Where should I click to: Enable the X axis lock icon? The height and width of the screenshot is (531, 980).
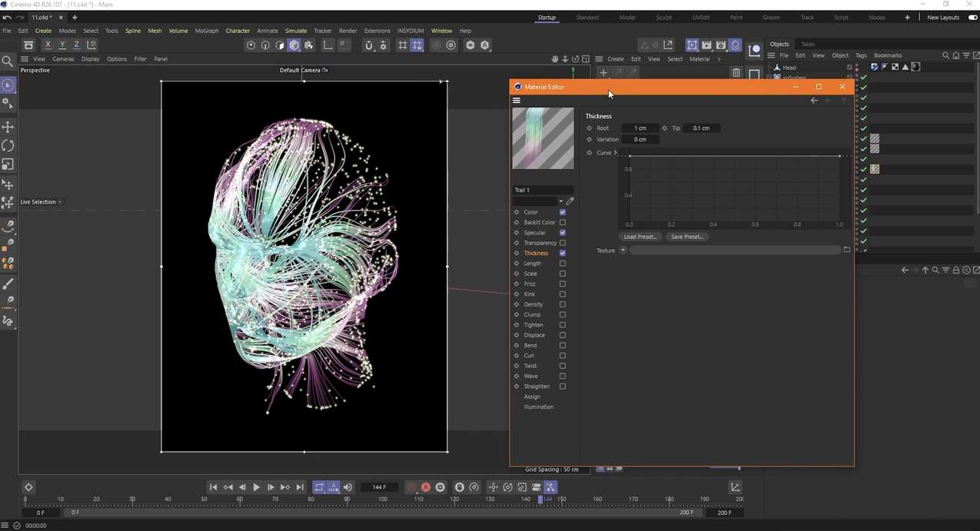click(x=48, y=45)
